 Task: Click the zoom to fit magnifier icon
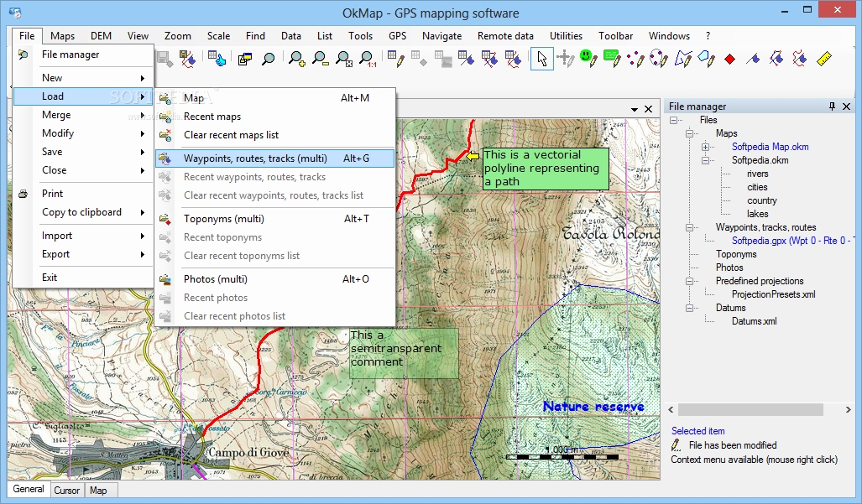[x=343, y=59]
